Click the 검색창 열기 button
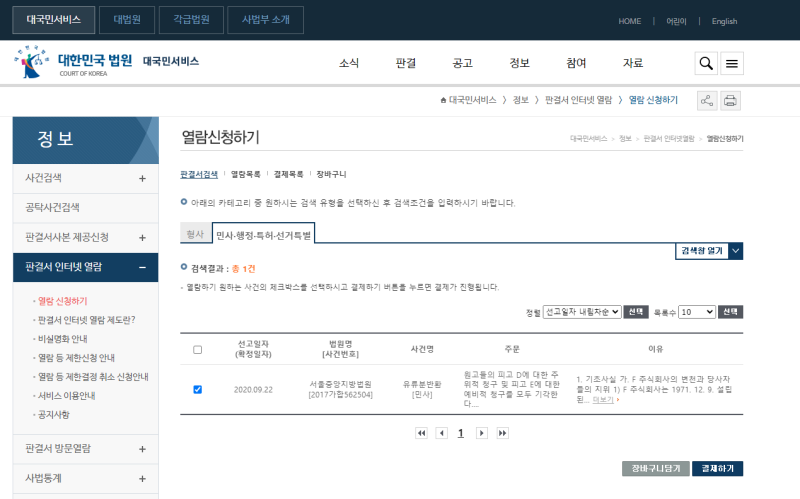Screen dimensions: 800x499 coord(702,251)
